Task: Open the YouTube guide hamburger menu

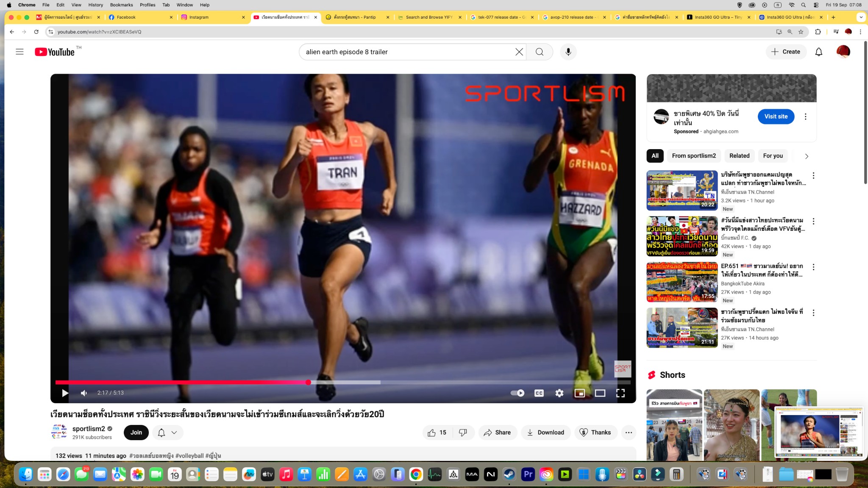Action: tap(19, 52)
